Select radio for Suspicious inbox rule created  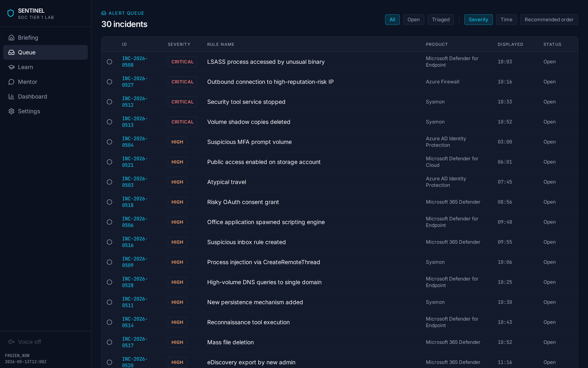[109, 242]
